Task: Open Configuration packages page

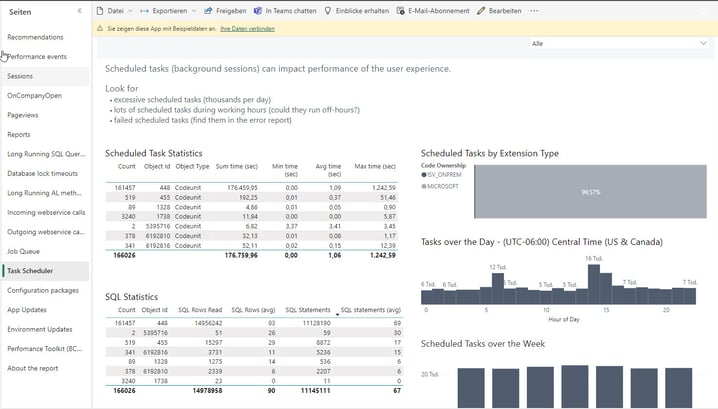Action: [x=43, y=290]
